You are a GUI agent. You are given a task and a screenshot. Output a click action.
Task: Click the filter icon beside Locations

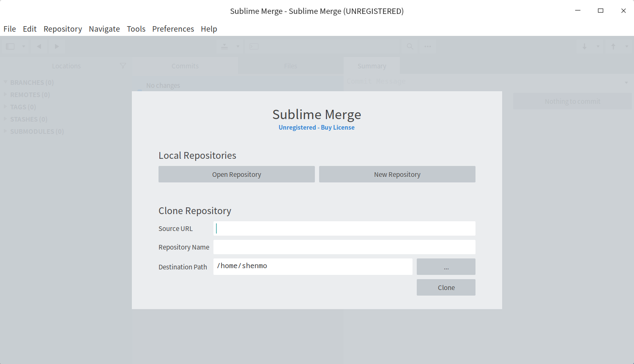point(123,66)
